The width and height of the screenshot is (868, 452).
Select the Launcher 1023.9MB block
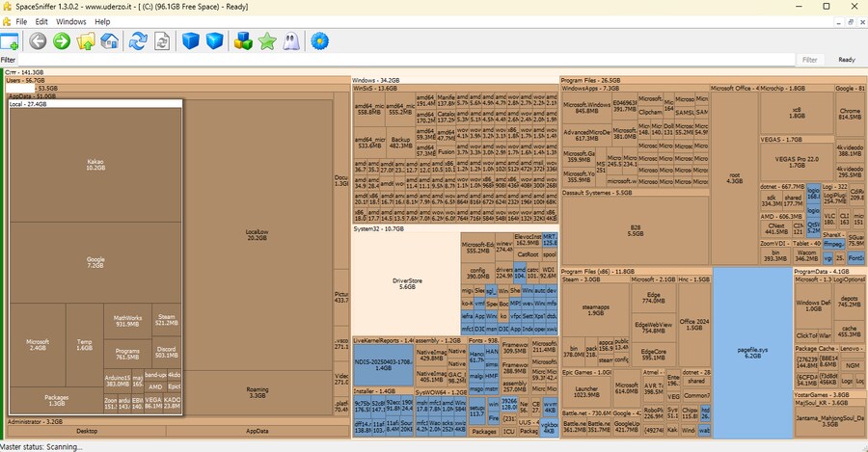coord(586,391)
